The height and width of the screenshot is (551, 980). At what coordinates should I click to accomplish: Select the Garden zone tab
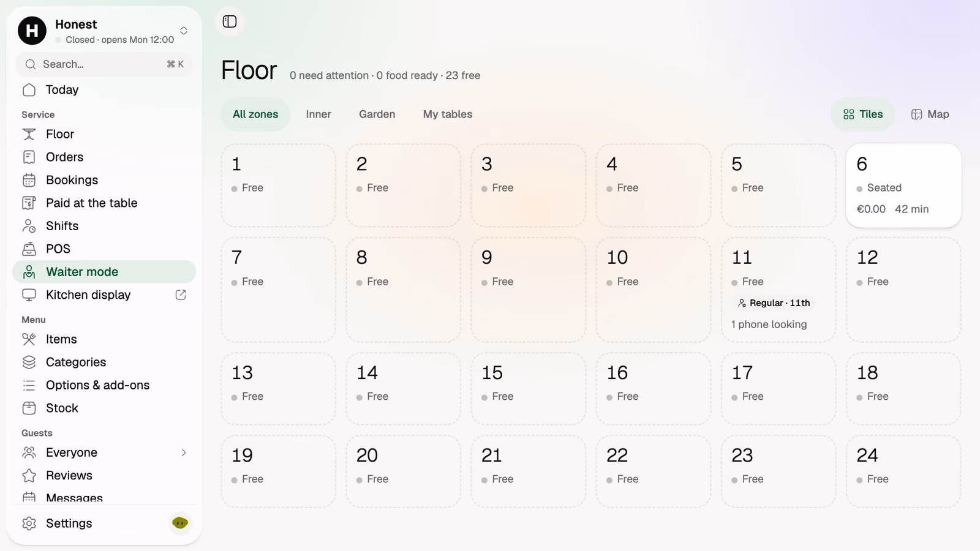377,114
